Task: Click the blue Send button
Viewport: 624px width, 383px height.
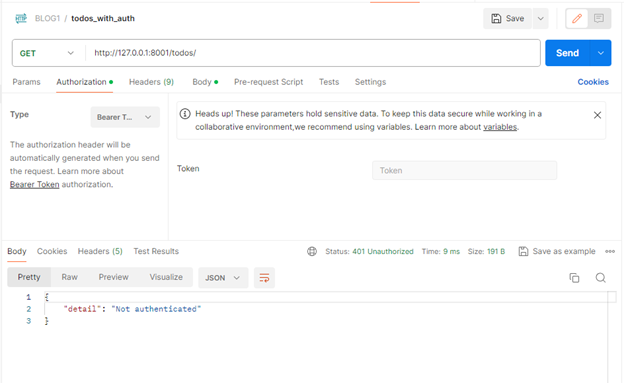Action: [x=567, y=53]
